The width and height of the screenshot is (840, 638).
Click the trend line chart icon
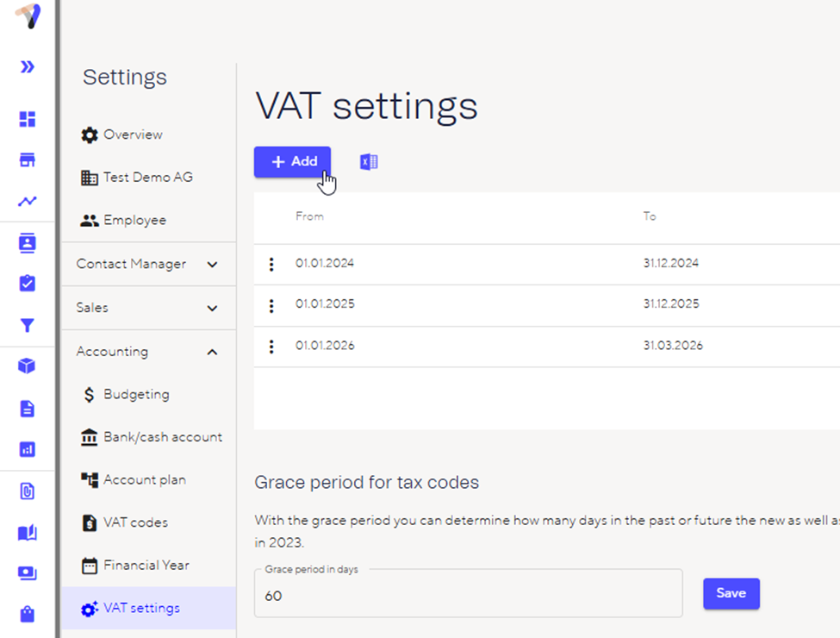[x=28, y=202]
